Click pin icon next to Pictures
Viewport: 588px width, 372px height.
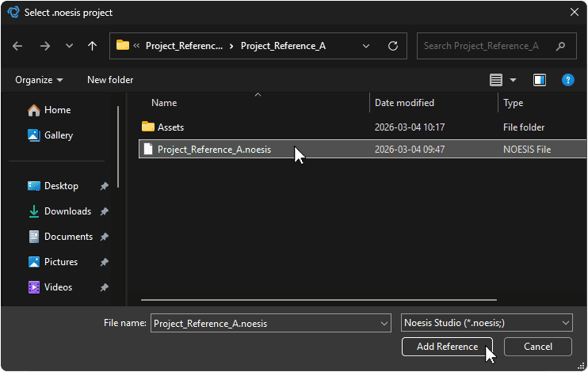[105, 262]
